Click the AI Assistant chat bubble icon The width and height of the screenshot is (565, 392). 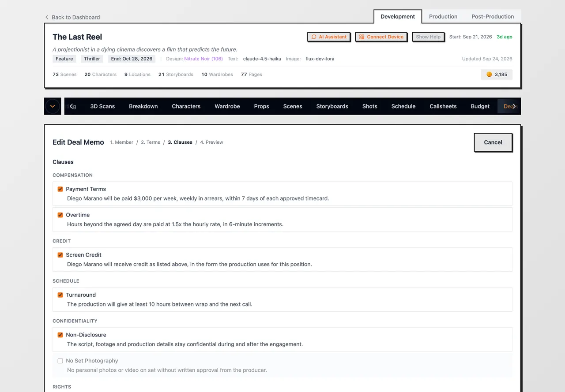[314, 37]
